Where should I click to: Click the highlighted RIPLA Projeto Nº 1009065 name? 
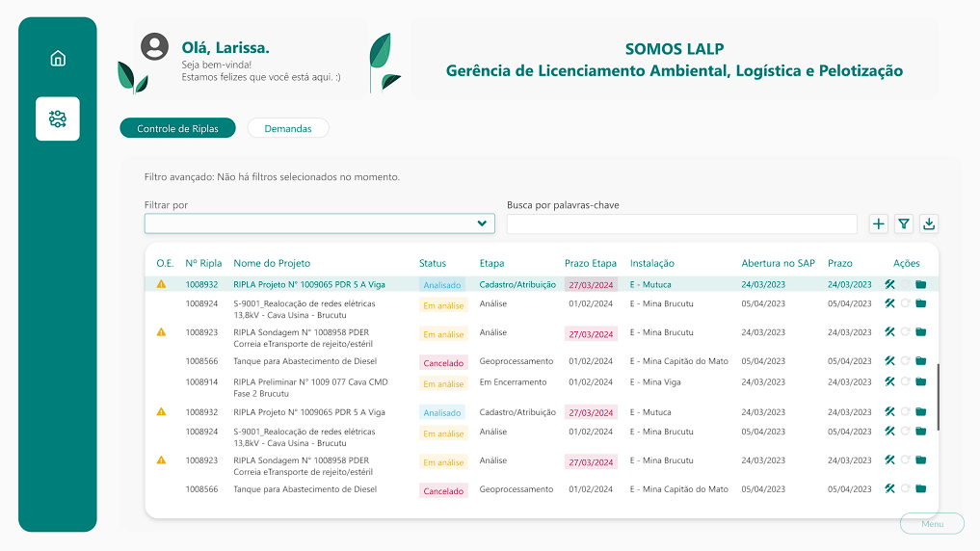pyautogui.click(x=309, y=284)
